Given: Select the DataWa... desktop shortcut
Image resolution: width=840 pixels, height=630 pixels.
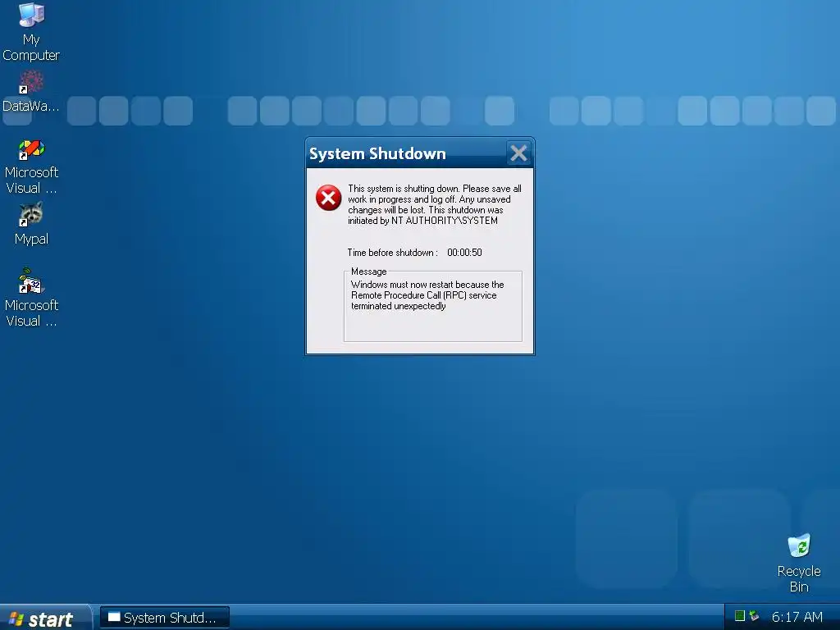Looking at the screenshot, I should [x=31, y=91].
